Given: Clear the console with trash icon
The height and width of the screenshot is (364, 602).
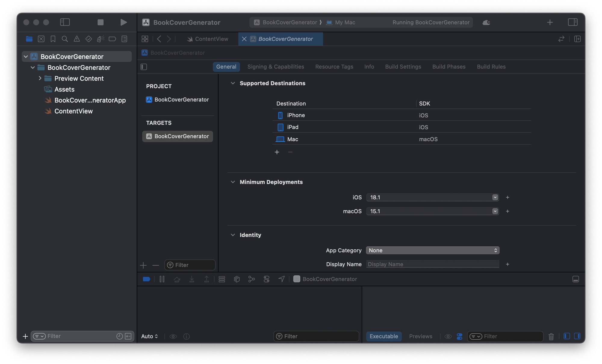Looking at the screenshot, I should 551,336.
